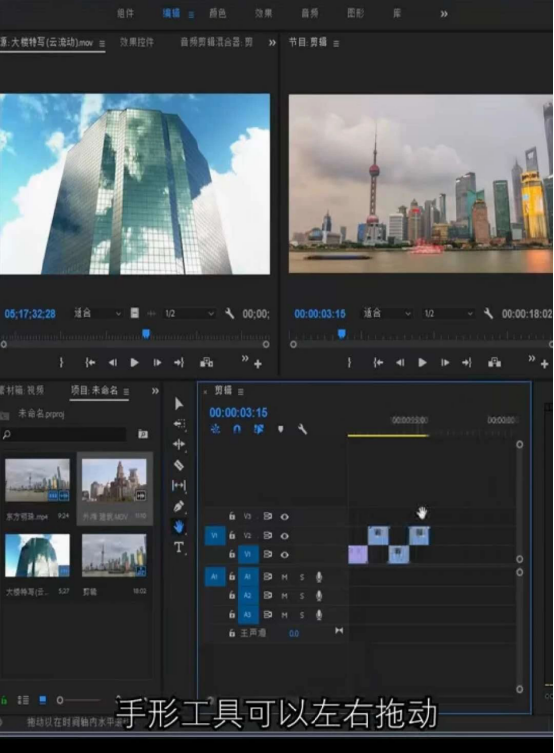Screen dimensions: 554x753
Task: Toggle V2 track output eye
Action: pos(285,536)
